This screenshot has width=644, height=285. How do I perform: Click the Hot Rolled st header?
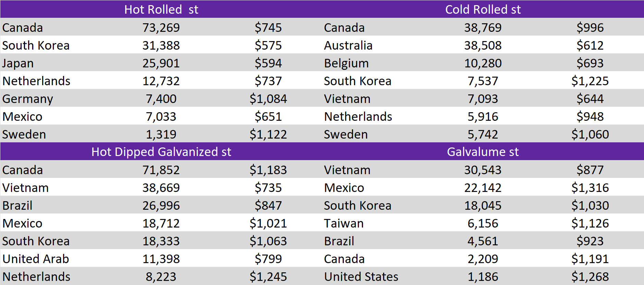161,9
